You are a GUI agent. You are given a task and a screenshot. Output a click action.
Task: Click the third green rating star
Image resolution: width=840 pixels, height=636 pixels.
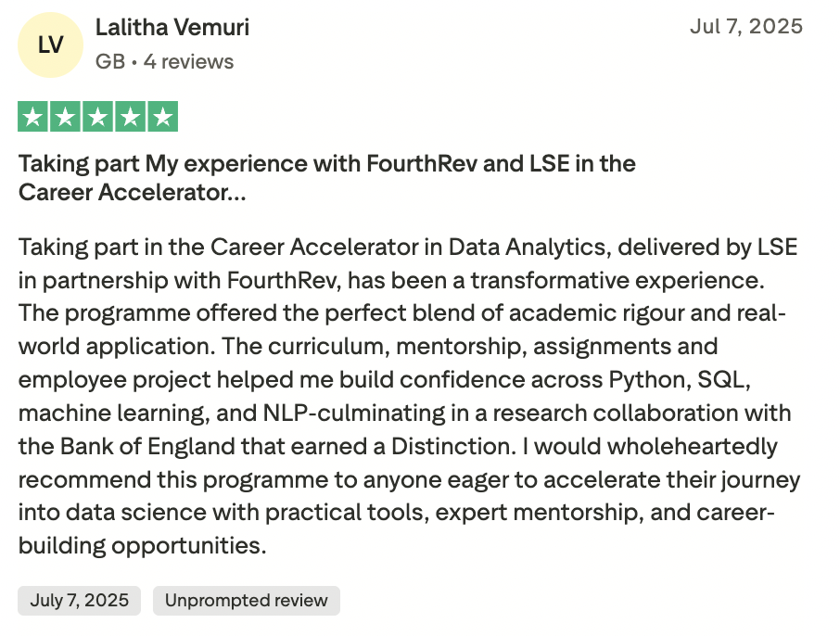coord(98,117)
